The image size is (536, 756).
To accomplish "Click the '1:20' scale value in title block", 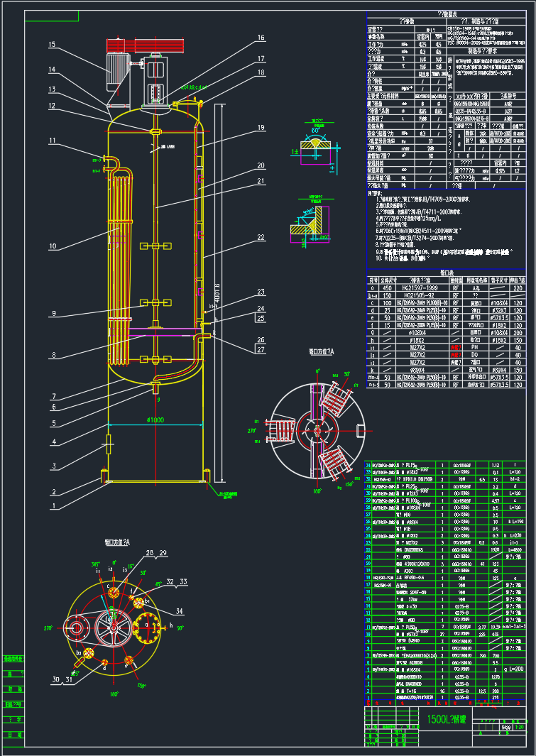I will 520,727.
